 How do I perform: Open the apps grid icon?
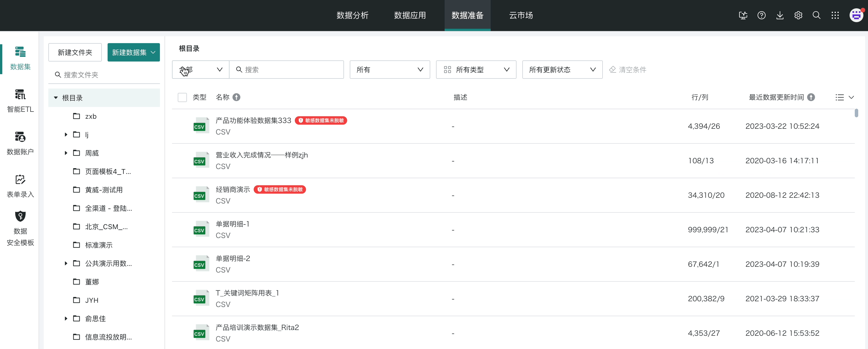[x=835, y=16]
